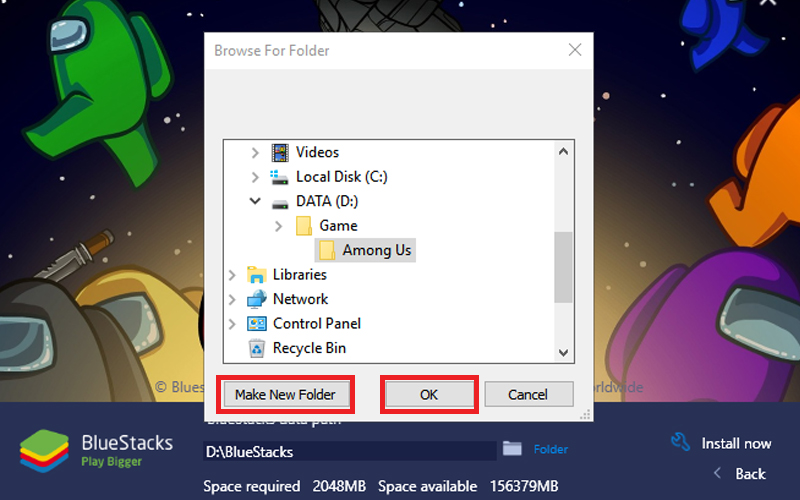
Task: Click Install now in BlueStacks installer
Action: click(736, 443)
